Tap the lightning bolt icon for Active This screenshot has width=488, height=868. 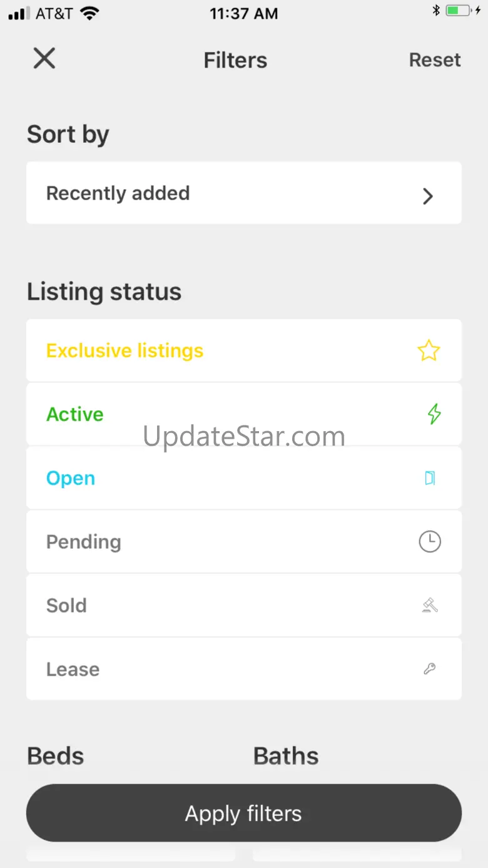click(434, 414)
